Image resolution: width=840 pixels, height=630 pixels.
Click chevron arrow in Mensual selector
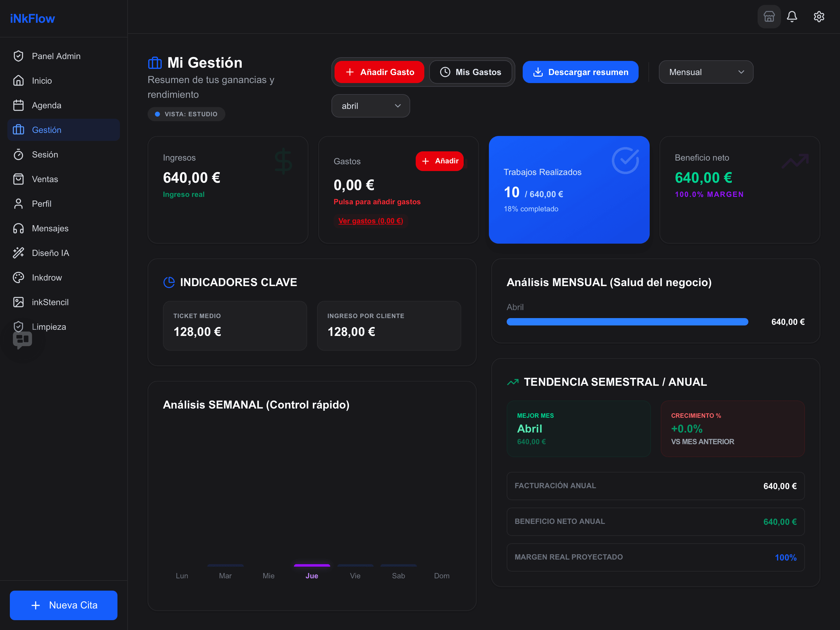click(x=741, y=72)
